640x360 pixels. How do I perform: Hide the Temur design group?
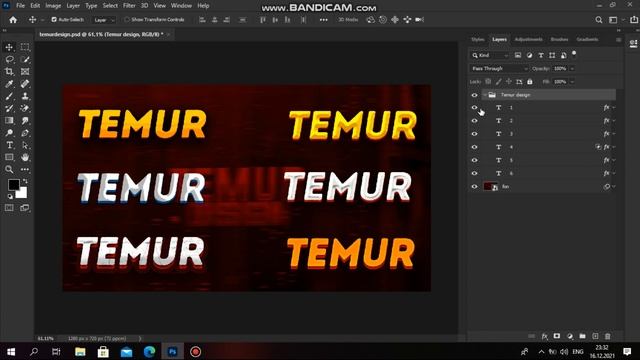point(474,95)
